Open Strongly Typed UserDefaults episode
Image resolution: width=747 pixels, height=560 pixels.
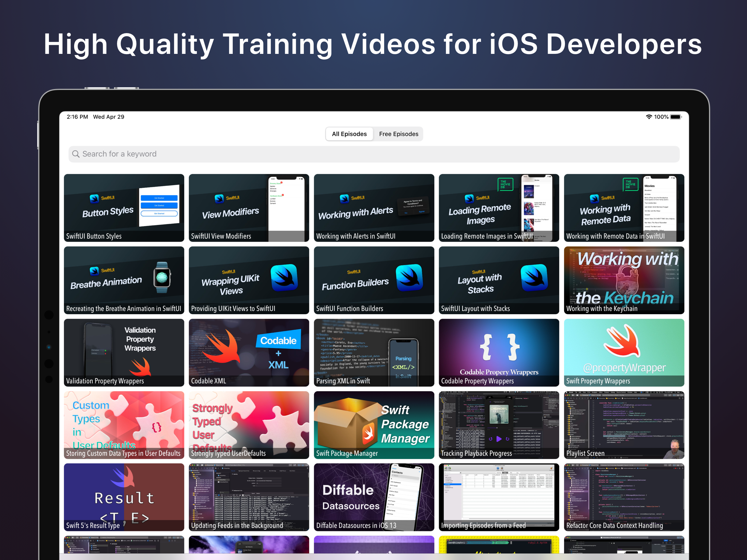(249, 425)
